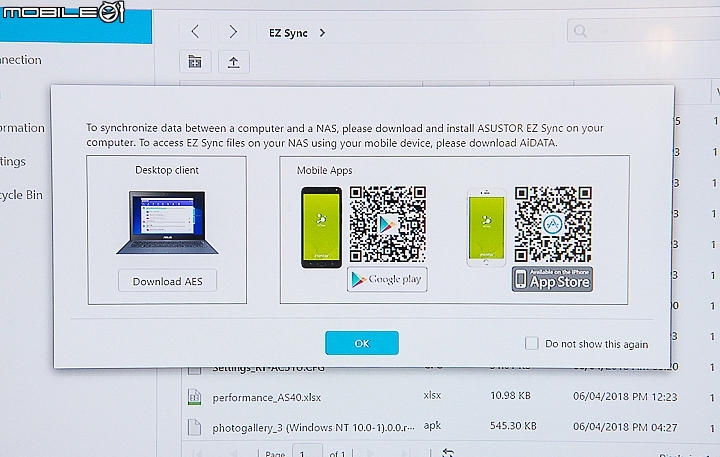Click the 06/04/2018 PM 04:27 date
Image resolution: width=720 pixels, height=457 pixels.
coord(625,427)
